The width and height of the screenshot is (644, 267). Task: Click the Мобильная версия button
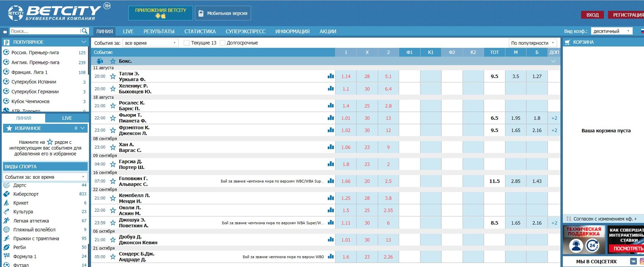tap(223, 13)
